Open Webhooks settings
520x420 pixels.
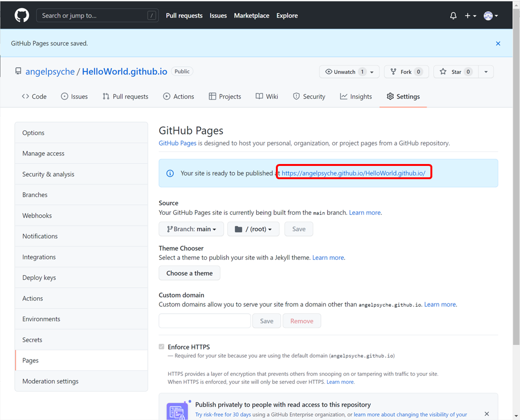pyautogui.click(x=81, y=216)
